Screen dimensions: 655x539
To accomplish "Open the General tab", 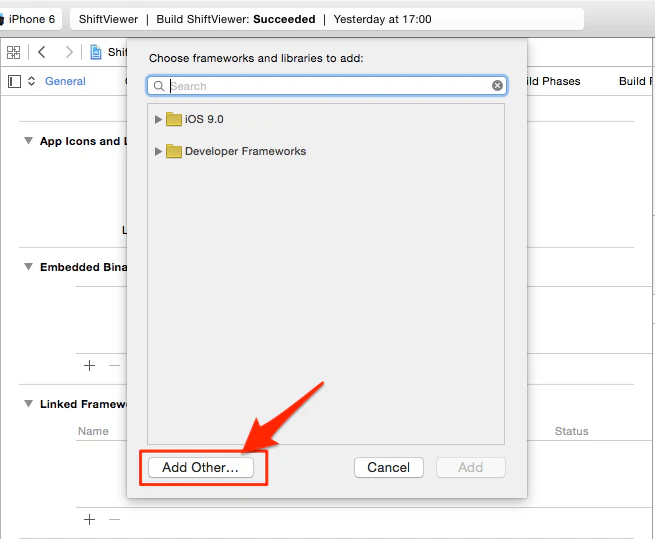I will (x=65, y=81).
